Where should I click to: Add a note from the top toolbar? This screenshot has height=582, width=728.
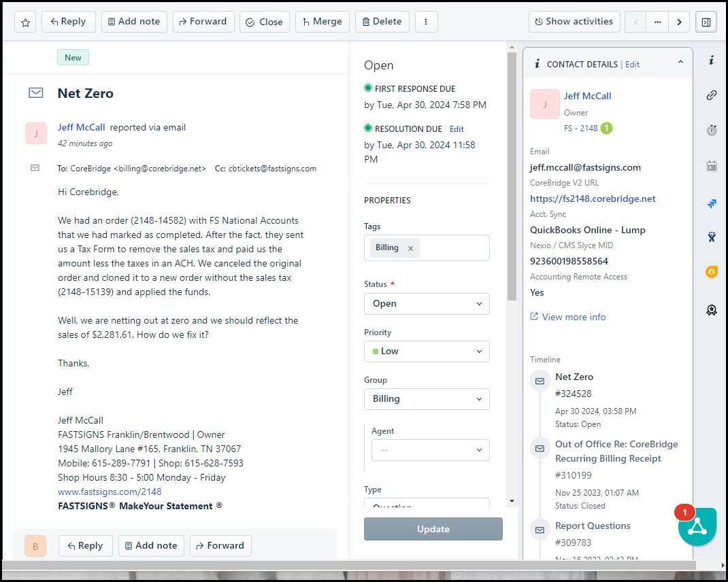point(134,22)
